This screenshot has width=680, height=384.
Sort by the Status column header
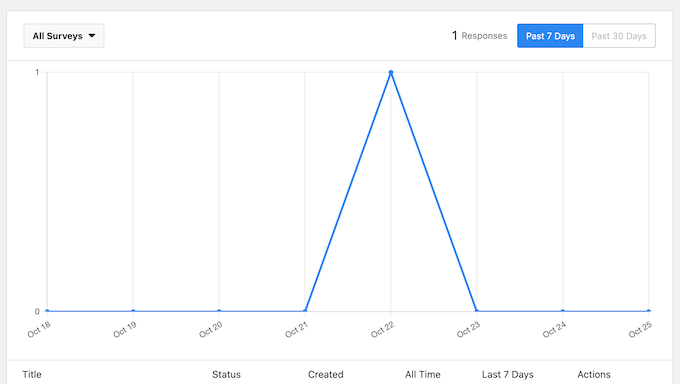(x=226, y=374)
